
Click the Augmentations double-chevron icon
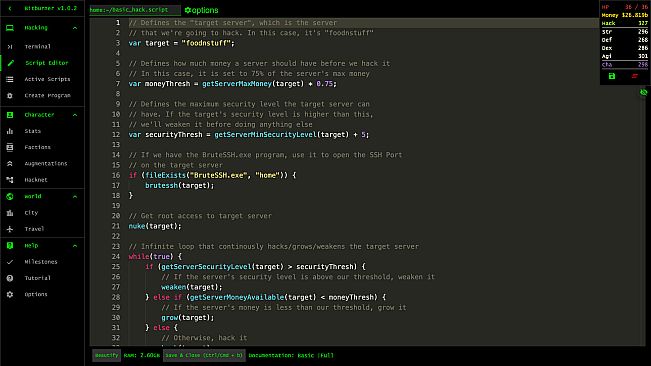click(10, 163)
